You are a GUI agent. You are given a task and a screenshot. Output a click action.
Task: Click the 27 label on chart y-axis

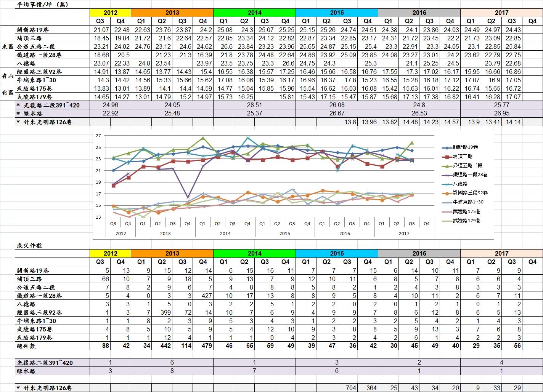point(98,136)
